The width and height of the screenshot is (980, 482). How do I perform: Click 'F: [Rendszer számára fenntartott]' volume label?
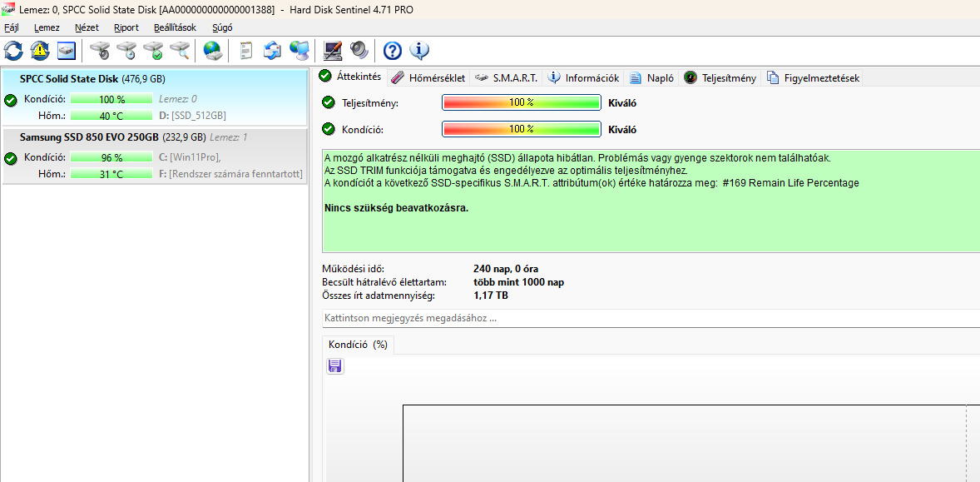point(230,174)
